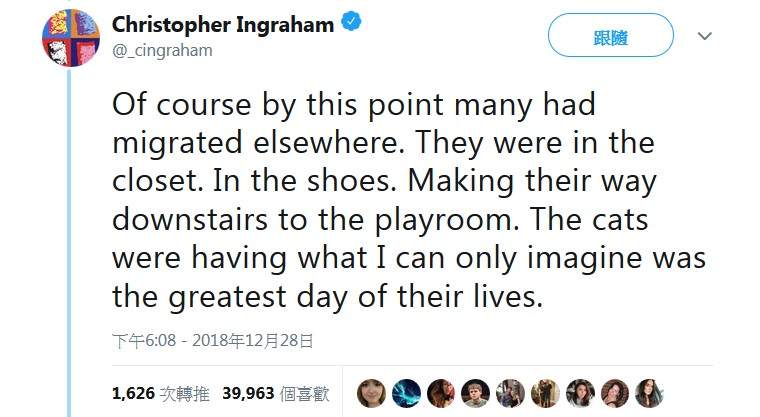Select the fourth liker avatar
Image resolution: width=760 pixels, height=417 pixels.
[476, 392]
